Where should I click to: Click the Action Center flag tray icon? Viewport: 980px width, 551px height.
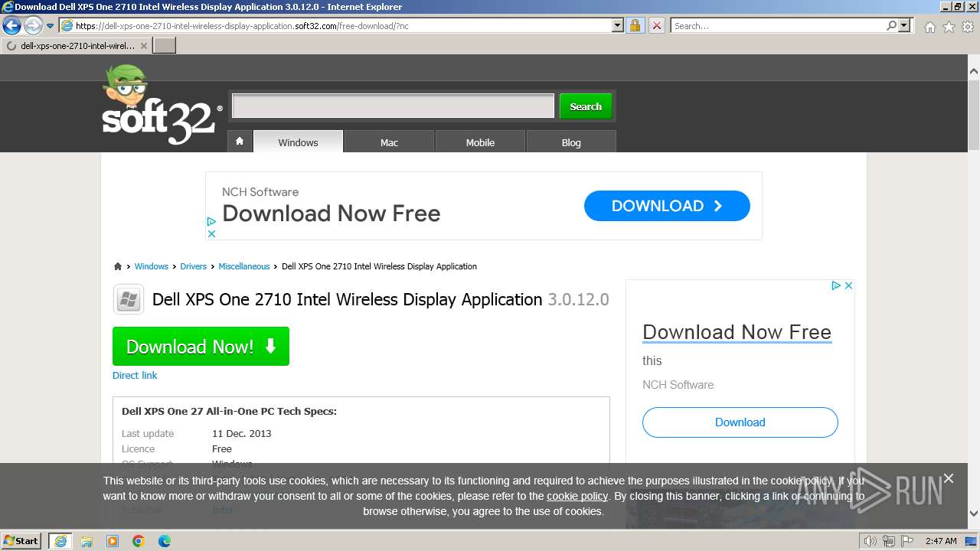(x=906, y=541)
